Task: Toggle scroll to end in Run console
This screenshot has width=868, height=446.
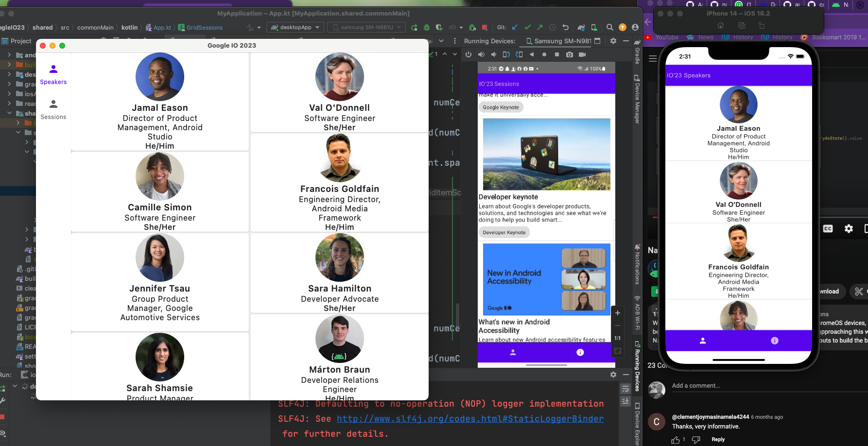Action: click(x=625, y=401)
